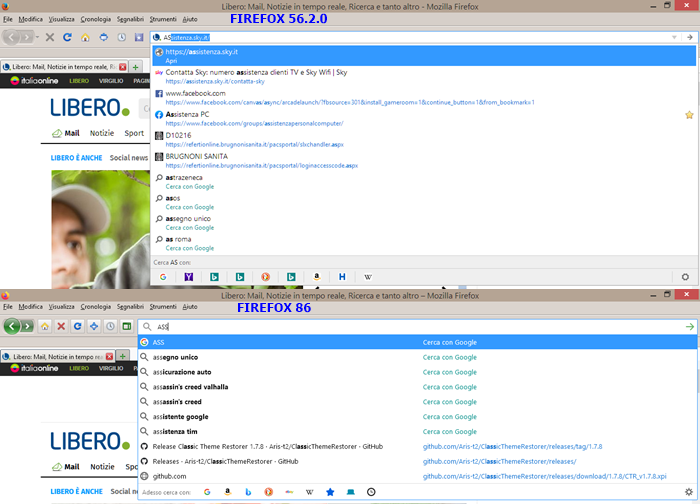
Task: Open https://assistenza.sky.it suggestion
Action: (x=424, y=56)
